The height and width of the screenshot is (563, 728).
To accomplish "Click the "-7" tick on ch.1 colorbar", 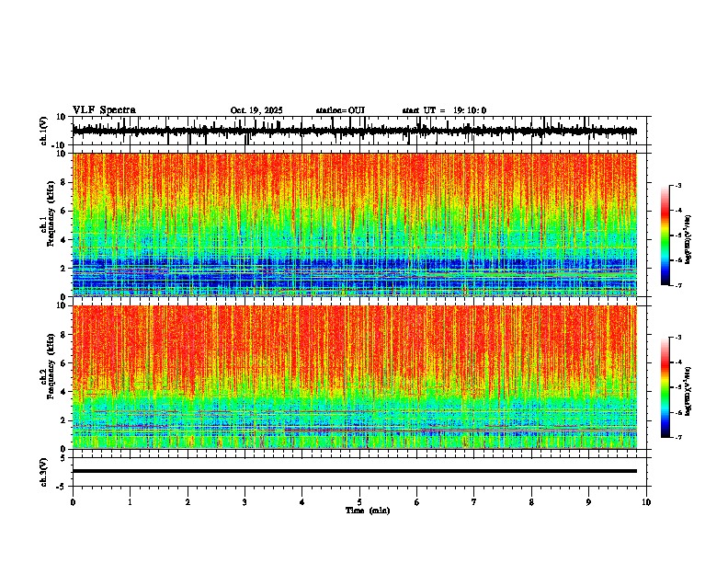I will point(677,285).
